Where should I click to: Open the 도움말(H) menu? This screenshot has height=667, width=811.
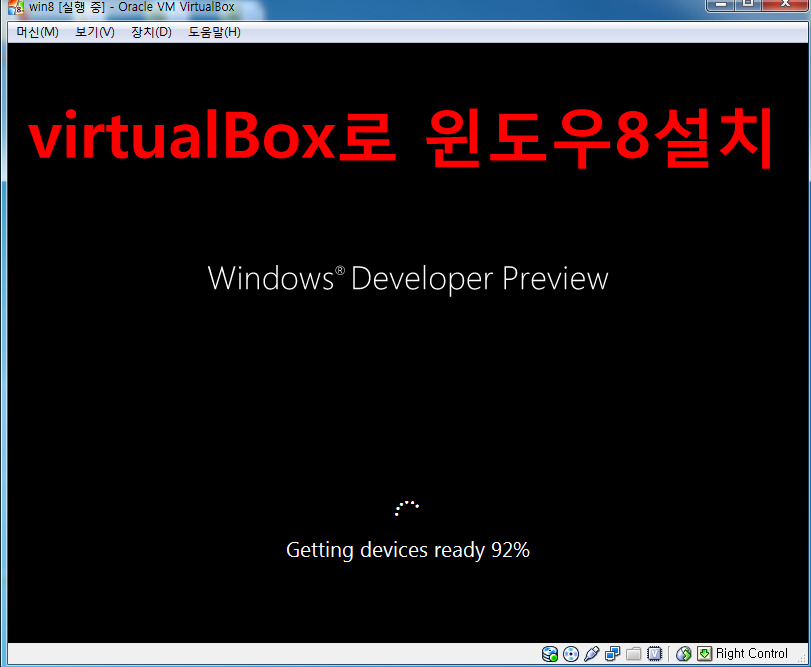tap(214, 32)
